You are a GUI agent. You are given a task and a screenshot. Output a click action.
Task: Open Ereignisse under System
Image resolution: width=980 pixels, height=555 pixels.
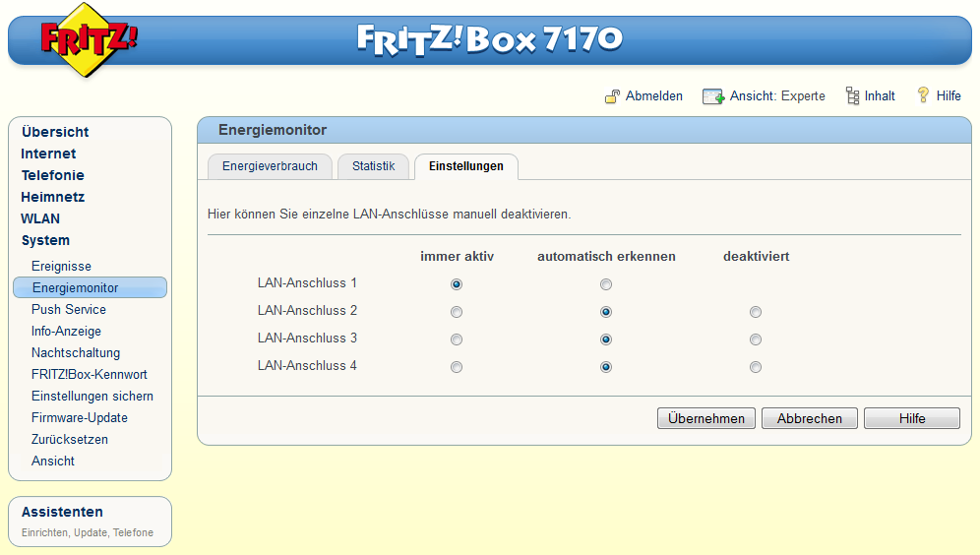(x=61, y=267)
